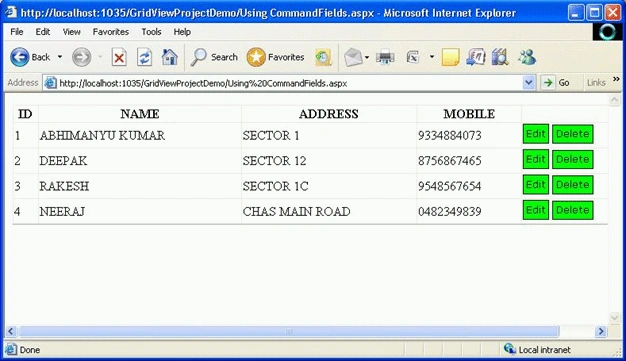Image resolution: width=626 pixels, height=361 pixels.
Task: Click the Edit document icon in toolbar
Action: [x=413, y=58]
